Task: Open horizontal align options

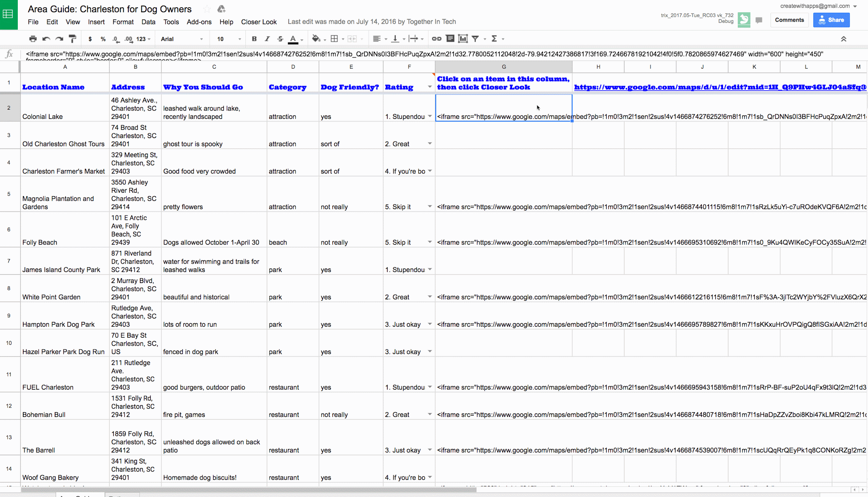Action: [379, 39]
